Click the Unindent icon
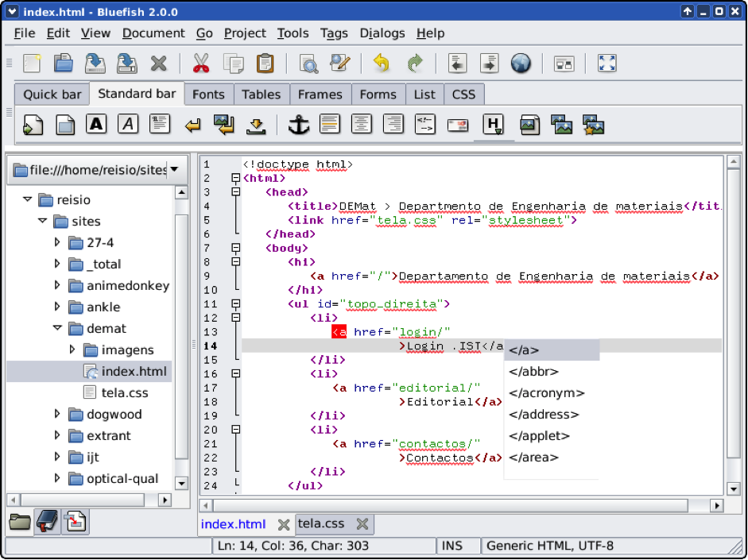This screenshot has width=748, height=560. [458, 63]
